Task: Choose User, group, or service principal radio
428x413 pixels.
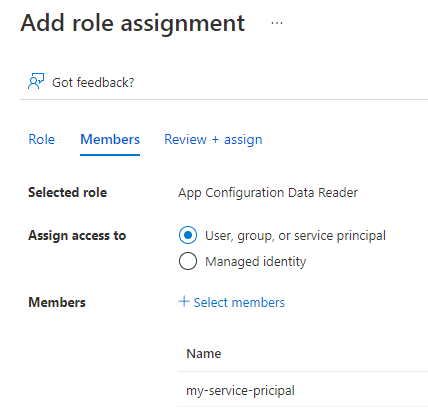Action: 188,235
